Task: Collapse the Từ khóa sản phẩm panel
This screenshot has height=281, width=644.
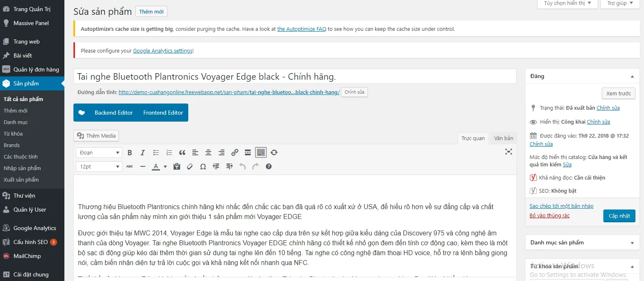Action: (x=632, y=266)
